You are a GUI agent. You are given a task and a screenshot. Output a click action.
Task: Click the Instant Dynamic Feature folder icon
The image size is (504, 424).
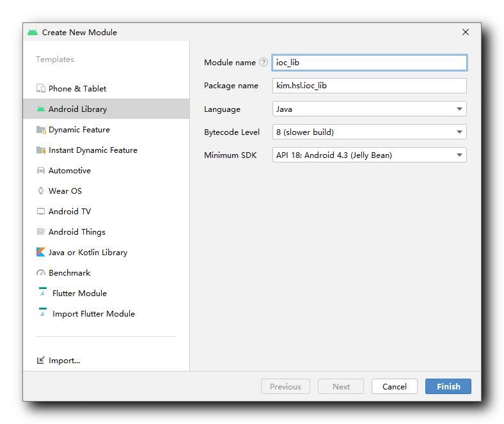click(x=41, y=150)
